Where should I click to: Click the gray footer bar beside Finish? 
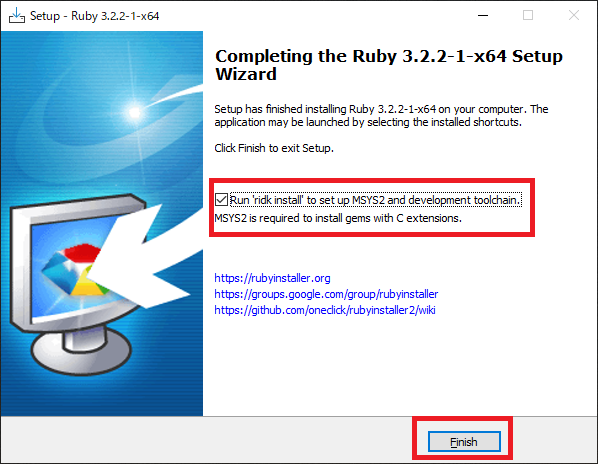[206, 440]
